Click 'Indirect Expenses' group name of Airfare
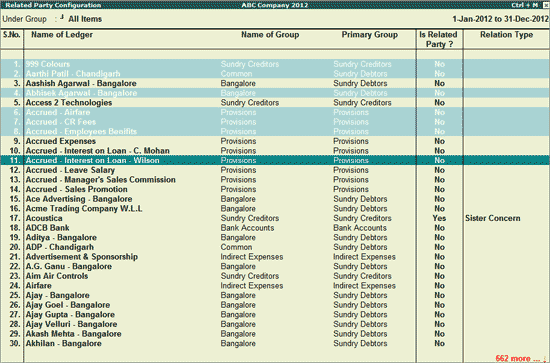 pyautogui.click(x=252, y=286)
